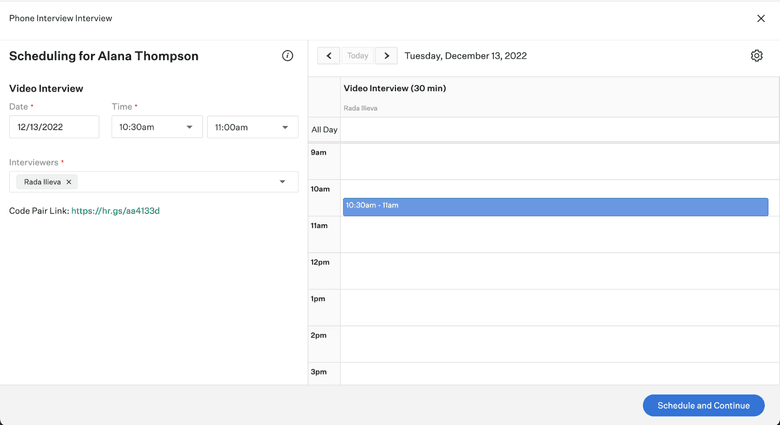
Task: Select the 10:30am - 11am calendar event
Action: (x=555, y=207)
